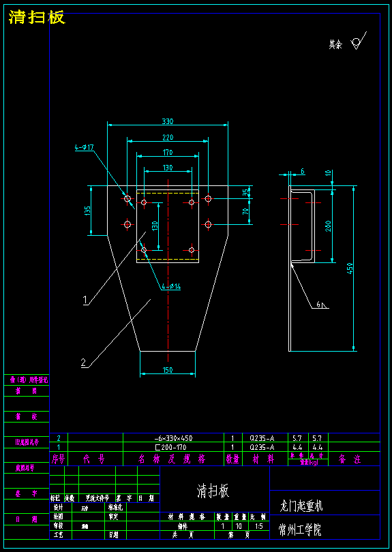Click the 35 dimension text
This screenshot has width=392, height=552.
tap(245, 192)
